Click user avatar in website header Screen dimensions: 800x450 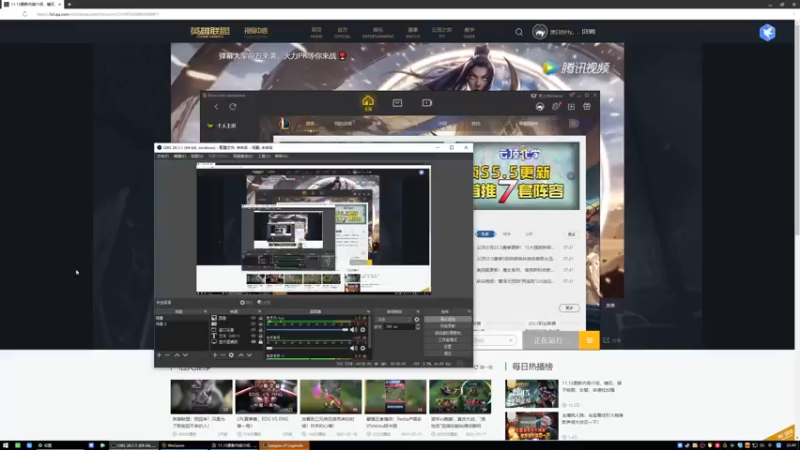coord(539,32)
